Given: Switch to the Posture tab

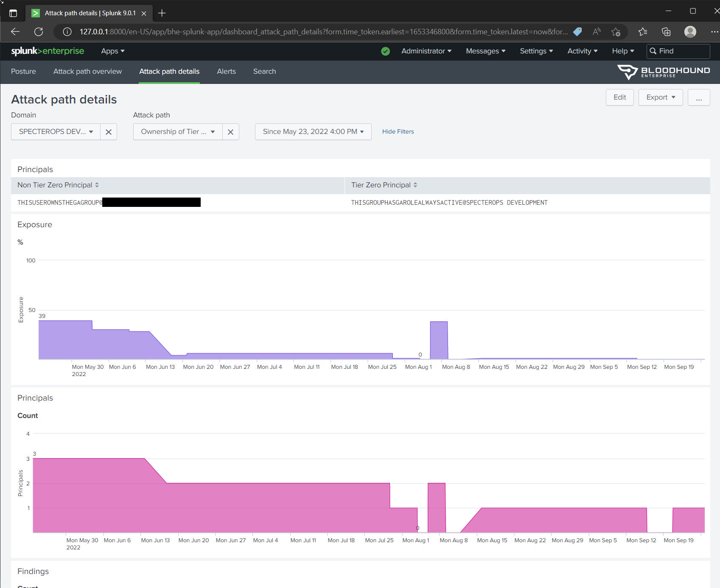Looking at the screenshot, I should tap(23, 72).
